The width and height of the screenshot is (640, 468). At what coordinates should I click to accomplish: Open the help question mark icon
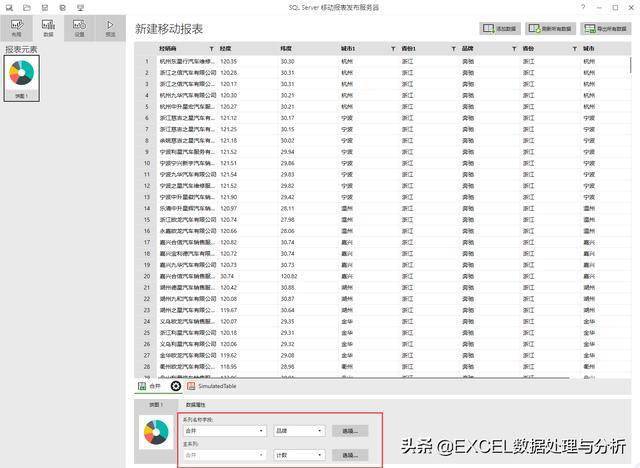(x=583, y=7)
